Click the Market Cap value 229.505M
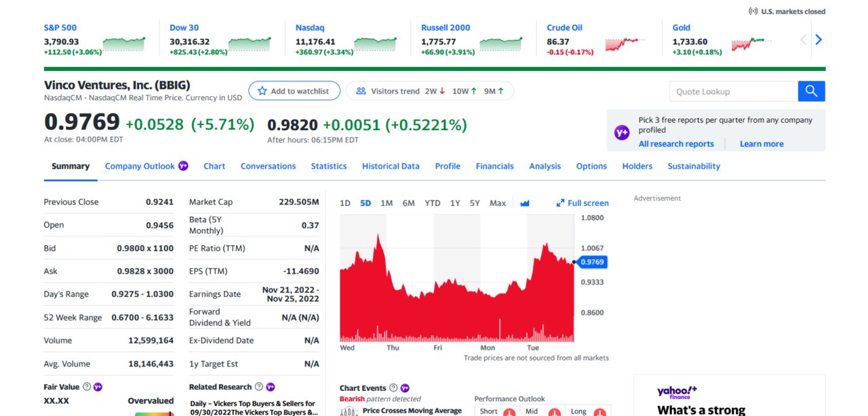Screen dimensions: 868x416 point(299,202)
